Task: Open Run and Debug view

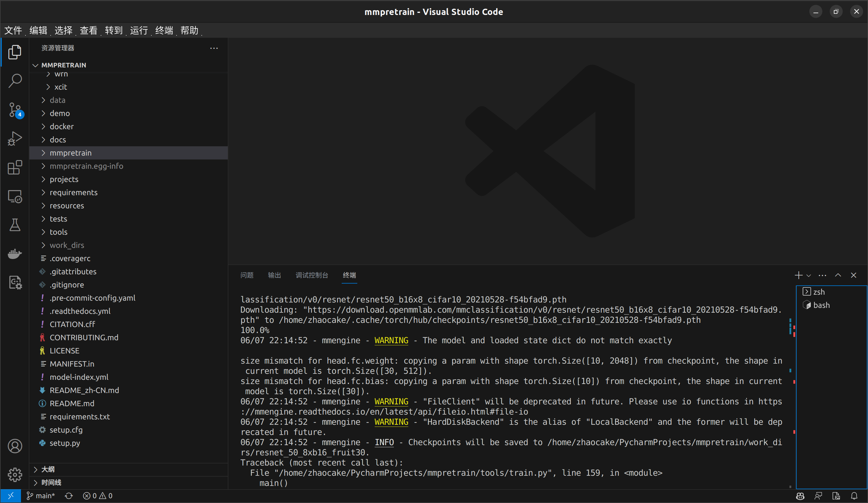Action: click(x=15, y=138)
